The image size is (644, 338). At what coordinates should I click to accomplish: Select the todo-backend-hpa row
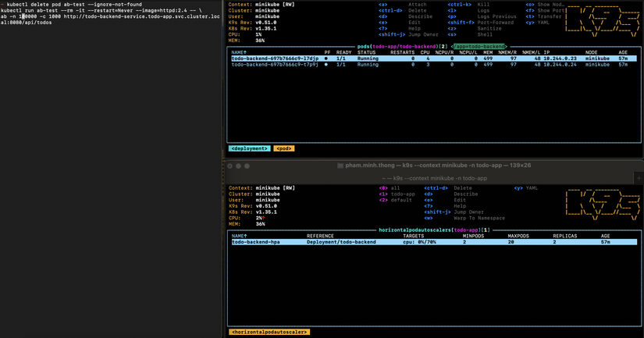click(x=434, y=242)
